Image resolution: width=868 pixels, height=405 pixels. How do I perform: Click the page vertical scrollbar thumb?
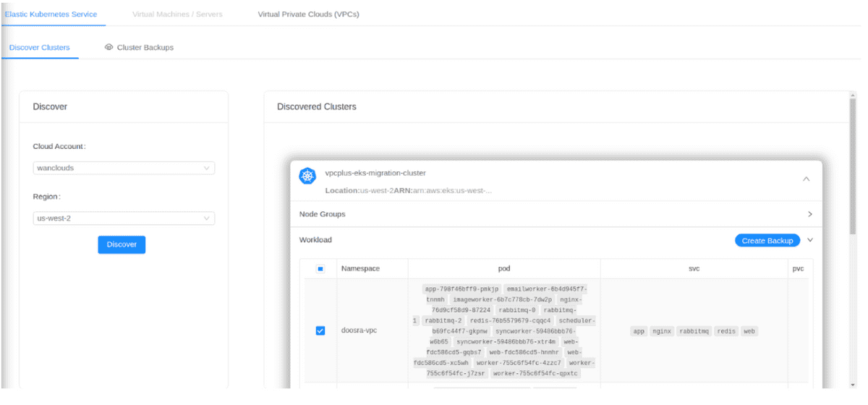[853, 166]
